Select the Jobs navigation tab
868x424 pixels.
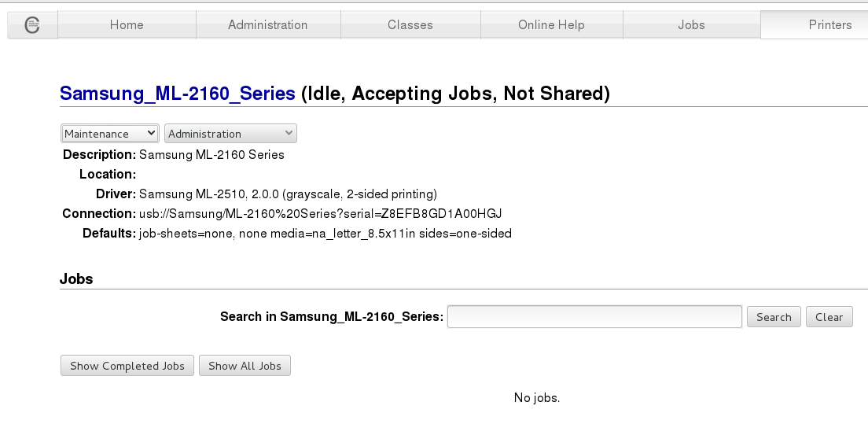tap(691, 25)
